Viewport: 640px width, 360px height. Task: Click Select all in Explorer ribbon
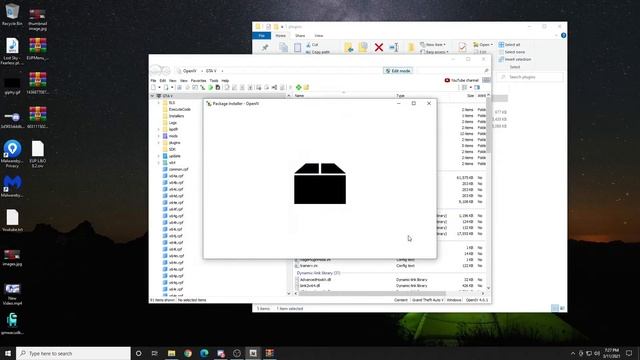tap(509, 45)
